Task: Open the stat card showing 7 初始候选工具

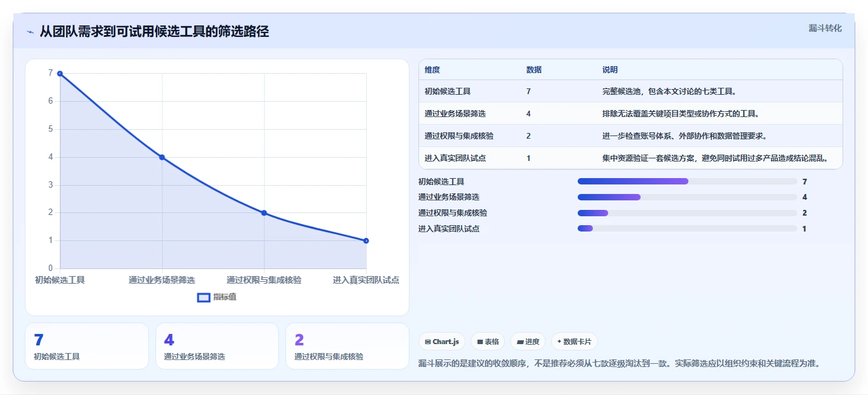Action: click(87, 346)
